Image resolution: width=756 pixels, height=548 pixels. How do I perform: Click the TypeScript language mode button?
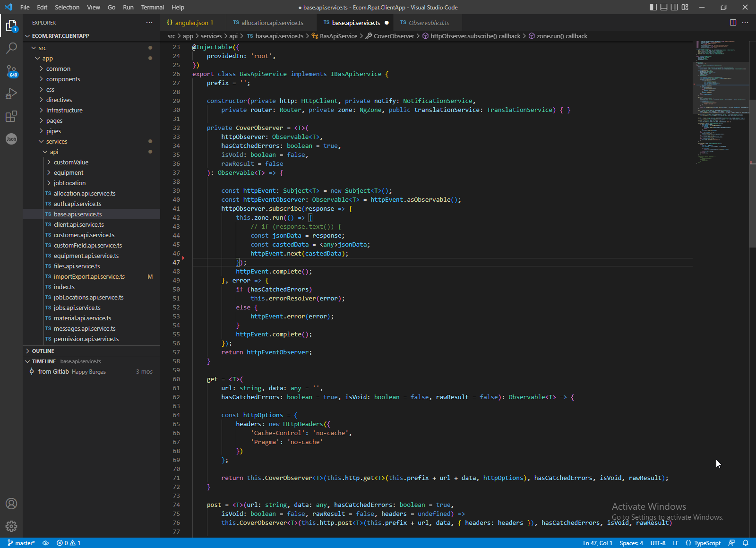707,543
